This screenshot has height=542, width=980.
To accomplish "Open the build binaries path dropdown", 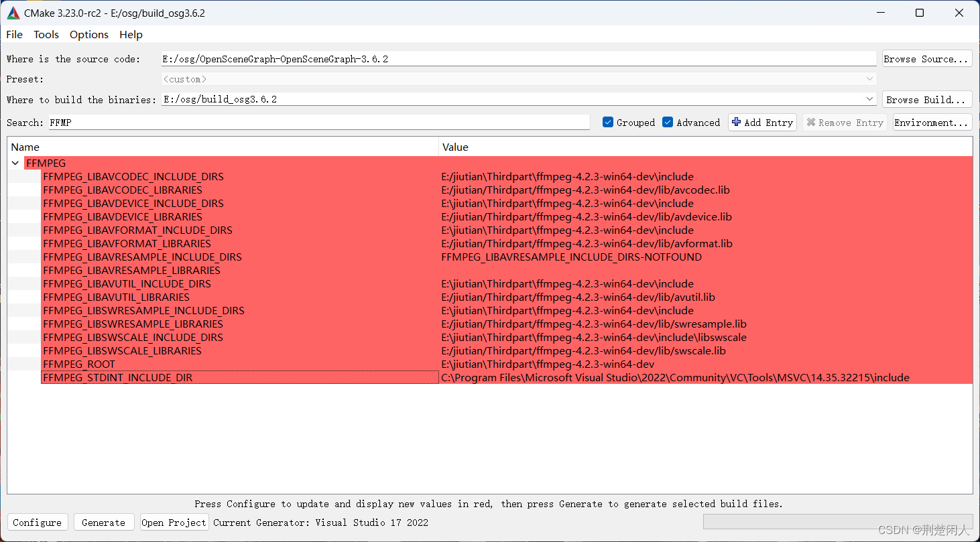I will (870, 99).
